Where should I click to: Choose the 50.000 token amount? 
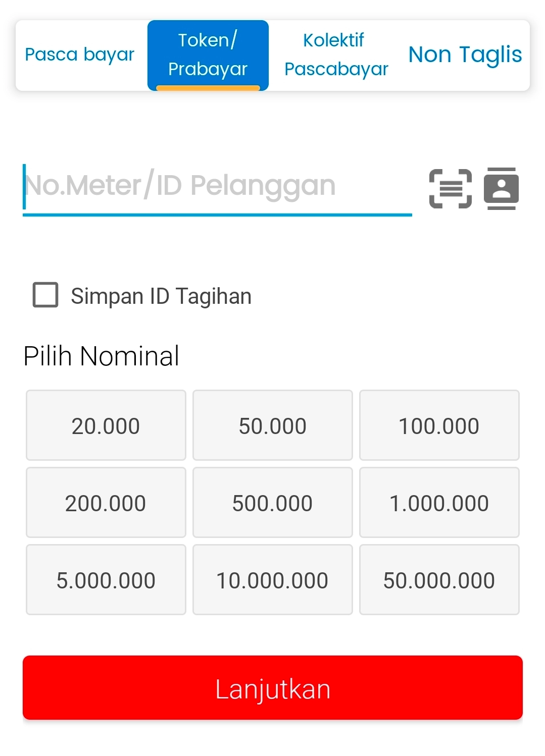pos(272,425)
